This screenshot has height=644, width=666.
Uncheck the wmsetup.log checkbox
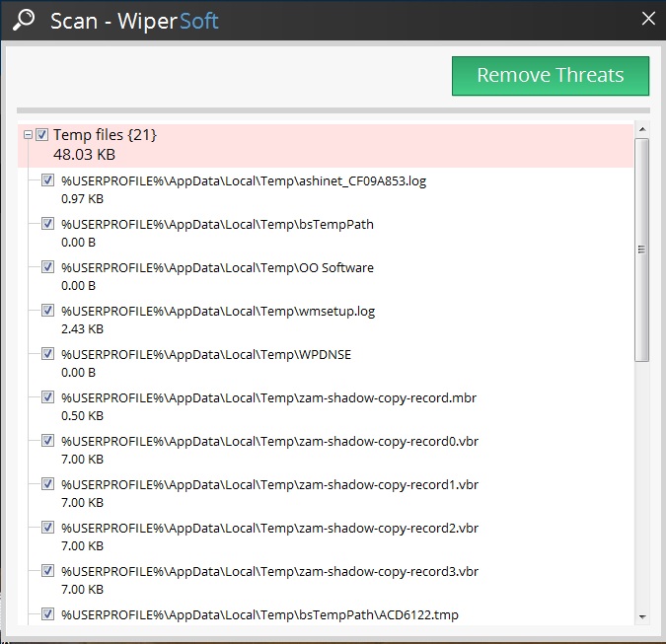pos(47,311)
